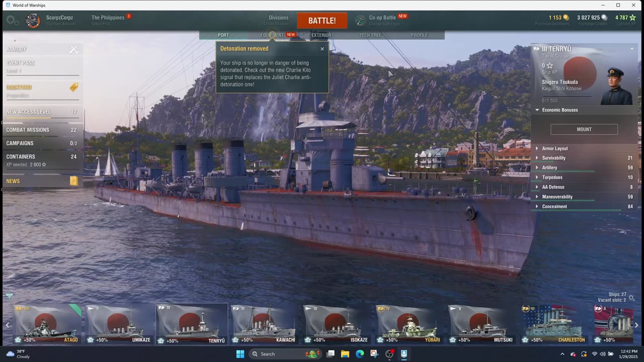Switch to the Equipment tab
The height and width of the screenshot is (362, 644).
tap(272, 35)
